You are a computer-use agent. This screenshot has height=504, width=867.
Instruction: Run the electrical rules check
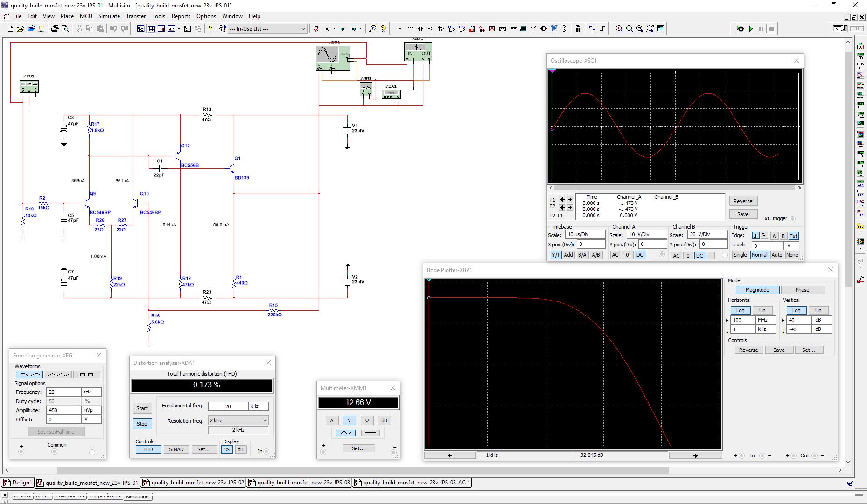pyautogui.click(x=316, y=29)
